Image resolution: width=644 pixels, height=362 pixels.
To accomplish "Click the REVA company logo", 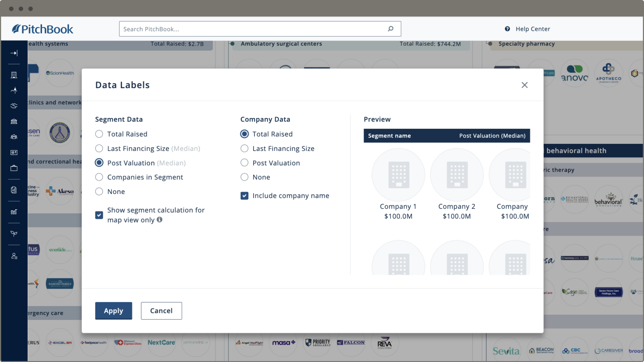I will click(385, 342).
